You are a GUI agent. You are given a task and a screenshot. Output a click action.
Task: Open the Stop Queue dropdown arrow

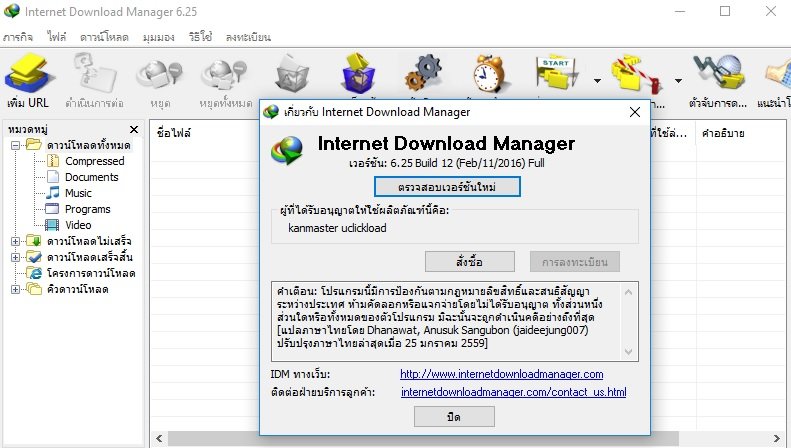679,81
